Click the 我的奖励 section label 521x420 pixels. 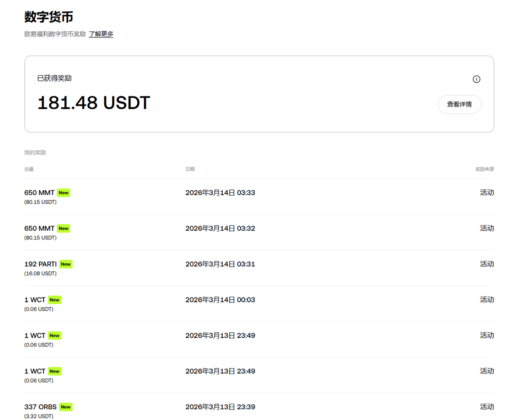[x=35, y=152]
